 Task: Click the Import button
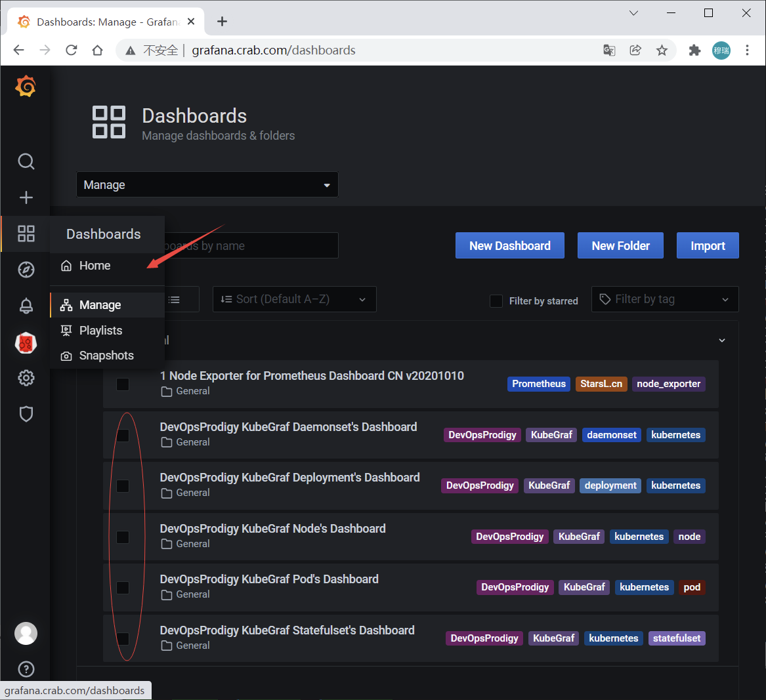tap(708, 245)
